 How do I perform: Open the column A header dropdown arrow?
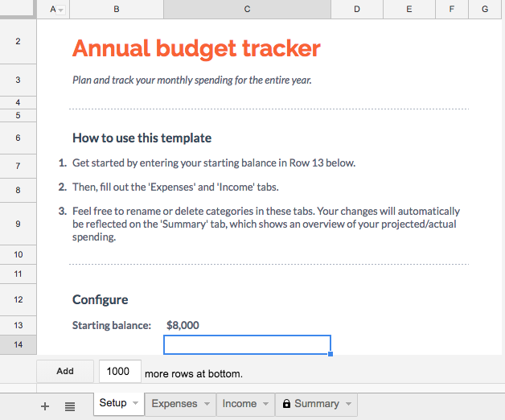[62, 10]
